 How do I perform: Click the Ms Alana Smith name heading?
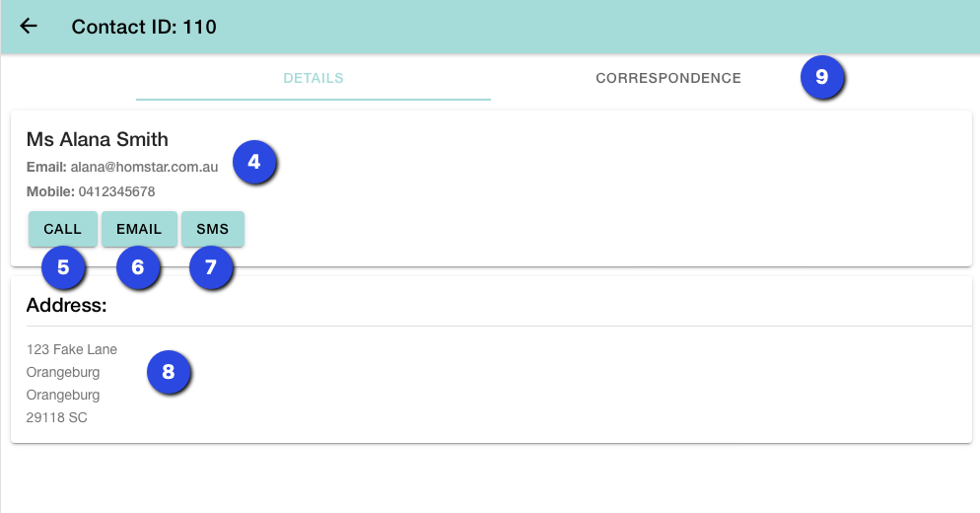(98, 139)
